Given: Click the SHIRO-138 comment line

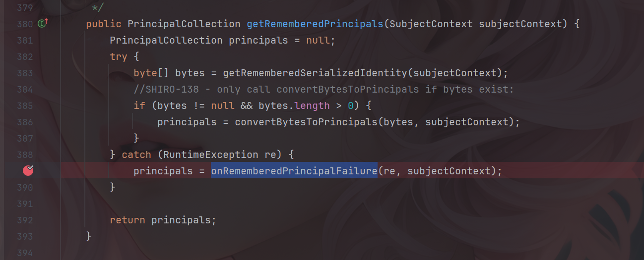Looking at the screenshot, I should (x=323, y=89).
